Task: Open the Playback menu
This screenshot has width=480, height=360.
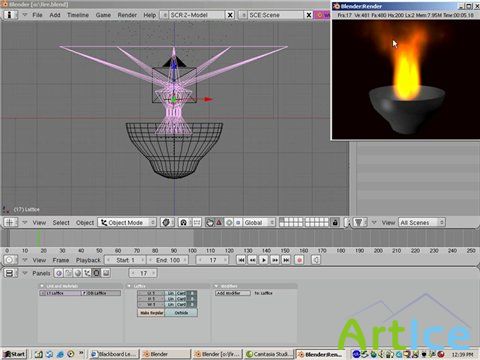Action: [88, 260]
